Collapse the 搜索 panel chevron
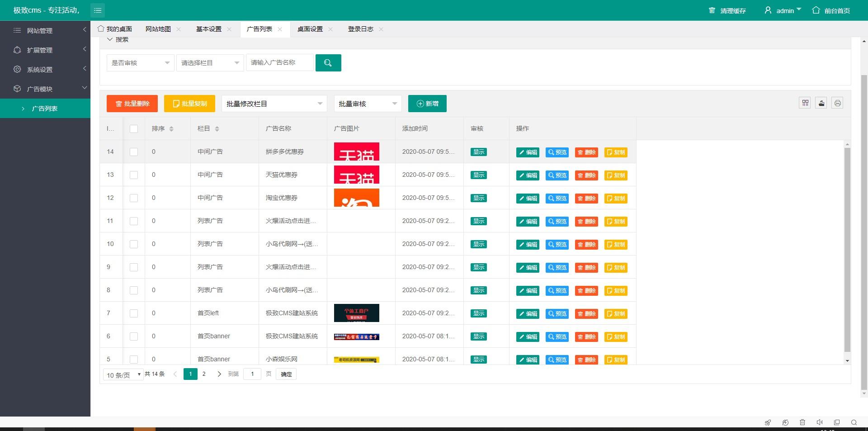The height and width of the screenshot is (431, 868). [109, 39]
